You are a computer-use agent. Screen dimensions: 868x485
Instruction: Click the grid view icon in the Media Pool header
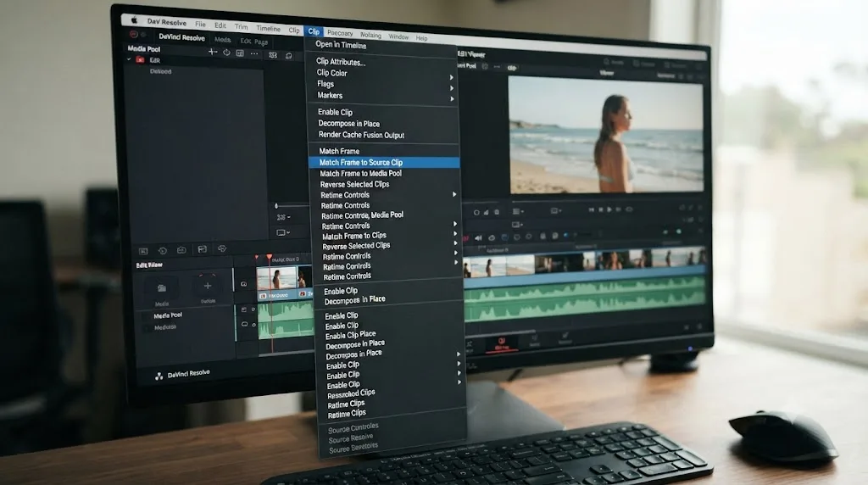240,53
